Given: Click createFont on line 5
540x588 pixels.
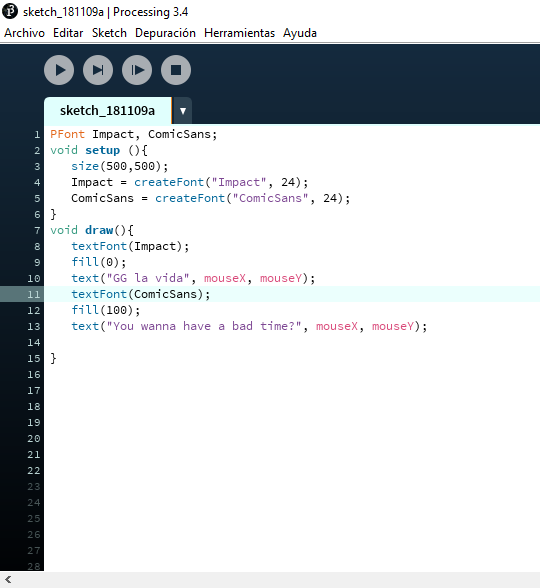Looking at the screenshot, I should pyautogui.click(x=190, y=198).
